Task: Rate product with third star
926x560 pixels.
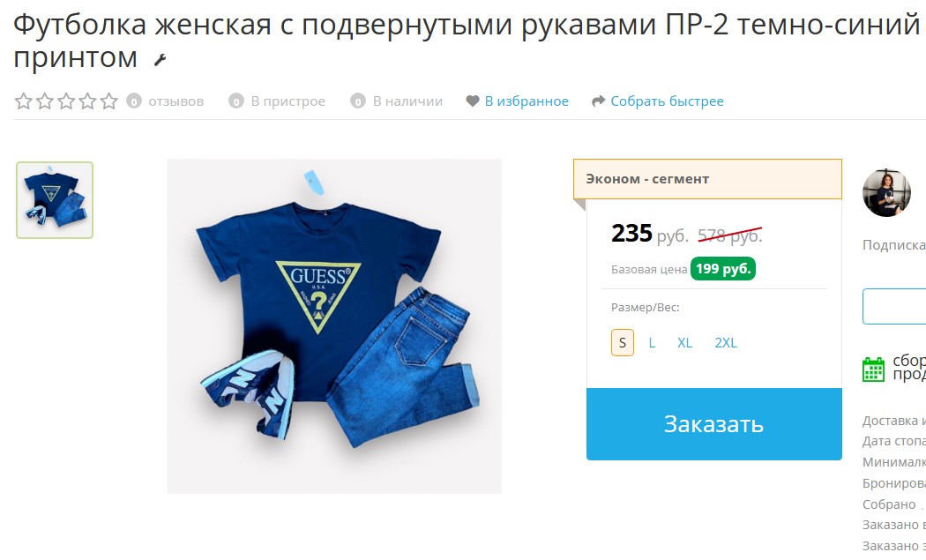Action: pyautogui.click(x=66, y=101)
